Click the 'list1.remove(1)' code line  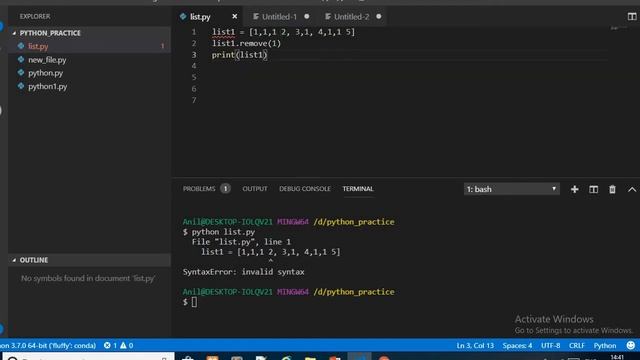246,43
